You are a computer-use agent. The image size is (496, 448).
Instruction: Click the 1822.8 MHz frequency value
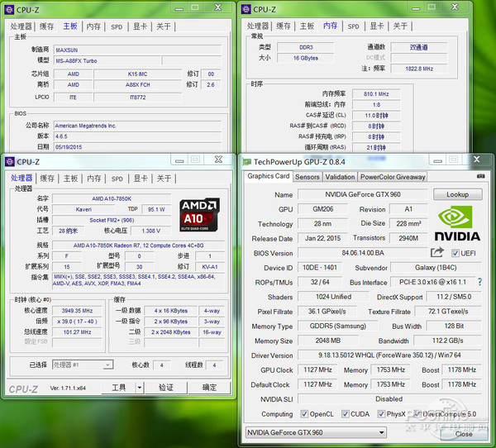[x=419, y=69]
